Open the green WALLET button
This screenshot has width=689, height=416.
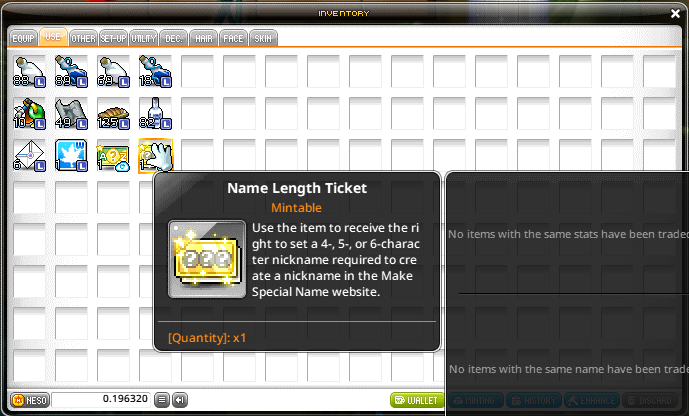pyautogui.click(x=417, y=400)
